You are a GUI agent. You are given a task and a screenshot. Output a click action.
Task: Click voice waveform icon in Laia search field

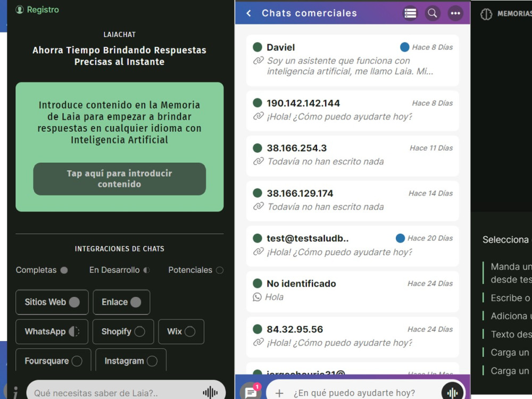click(x=210, y=393)
